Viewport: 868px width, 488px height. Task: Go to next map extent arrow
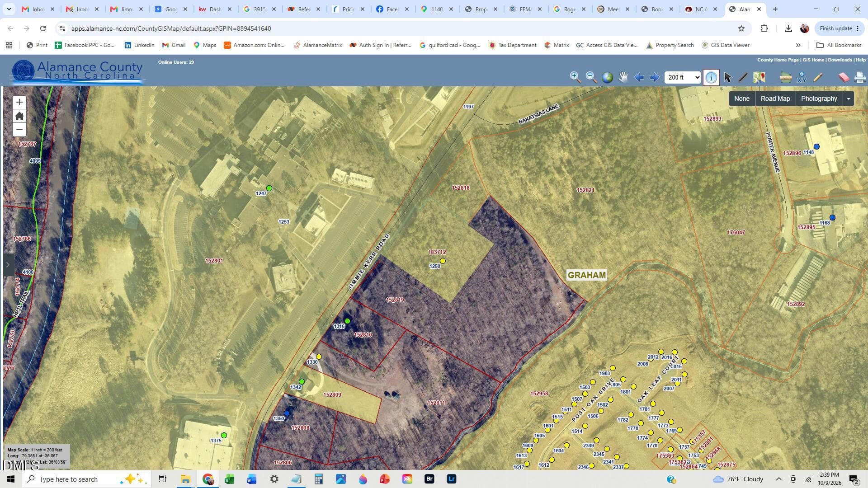654,77
